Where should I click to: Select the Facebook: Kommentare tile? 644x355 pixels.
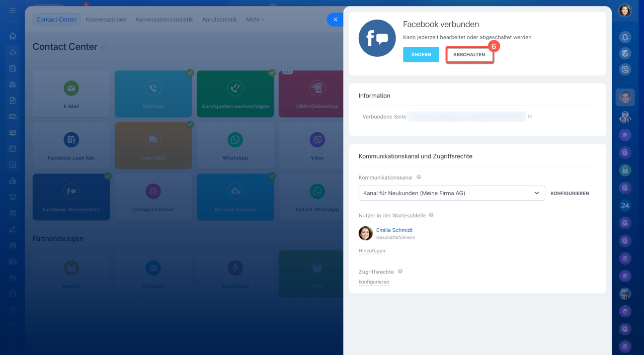71,197
